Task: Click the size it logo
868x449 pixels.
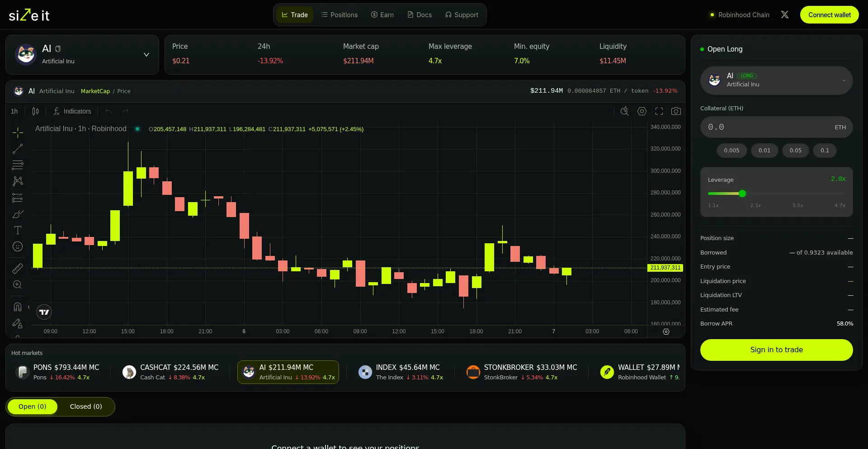Action: tap(29, 15)
